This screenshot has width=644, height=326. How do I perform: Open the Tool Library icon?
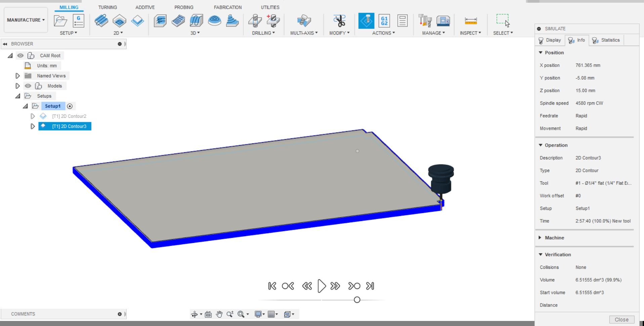pos(425,21)
